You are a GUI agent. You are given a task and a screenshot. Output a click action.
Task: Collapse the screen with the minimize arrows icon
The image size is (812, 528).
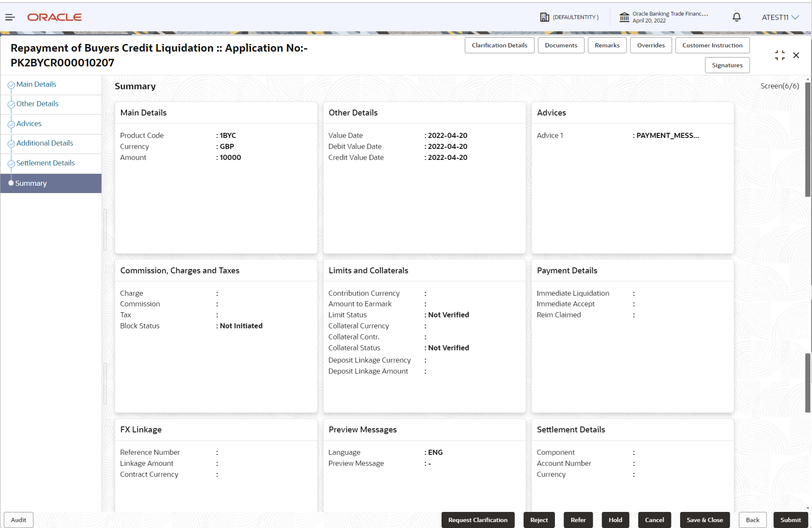pos(779,55)
